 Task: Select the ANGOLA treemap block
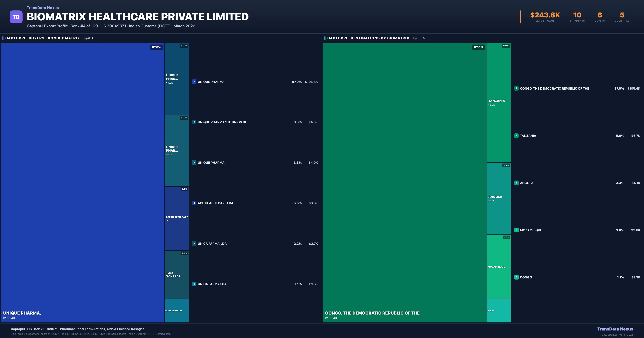click(x=499, y=199)
